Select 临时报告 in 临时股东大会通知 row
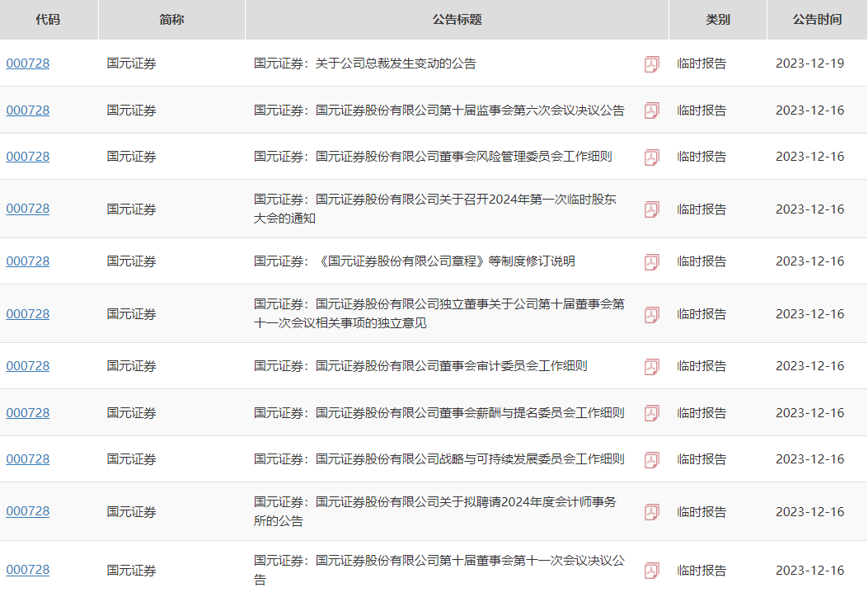868x597 pixels. pyautogui.click(x=701, y=209)
